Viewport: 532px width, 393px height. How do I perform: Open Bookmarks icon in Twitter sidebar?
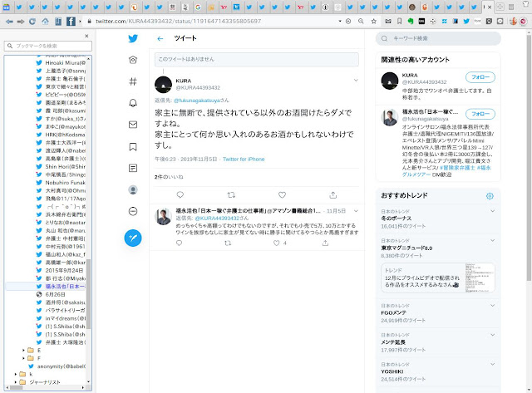pos(133,146)
